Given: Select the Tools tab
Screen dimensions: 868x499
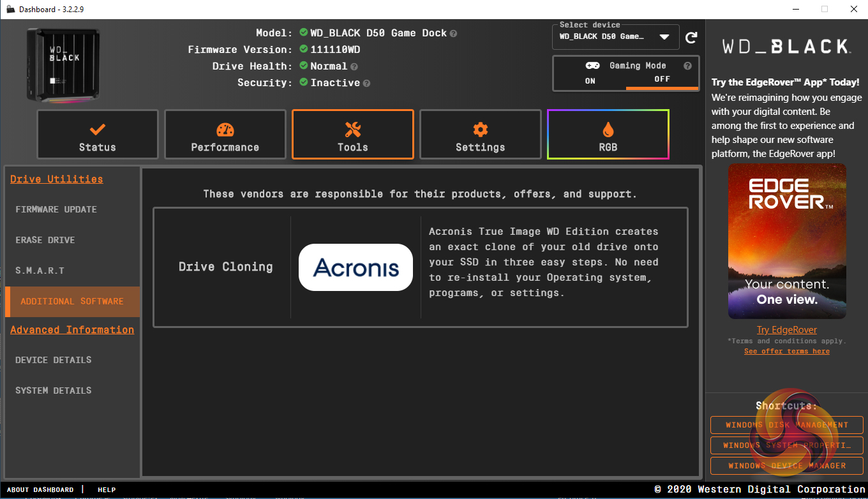Looking at the screenshot, I should tap(353, 135).
